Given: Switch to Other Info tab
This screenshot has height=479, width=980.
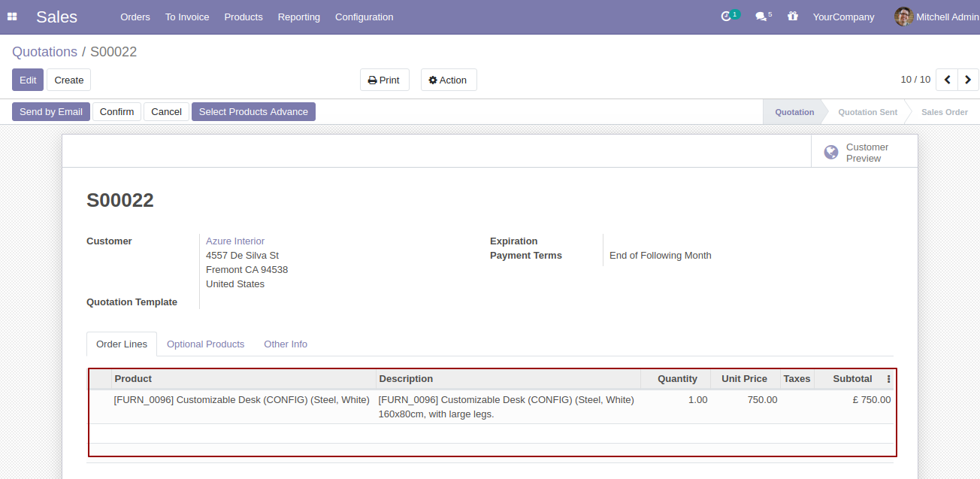Looking at the screenshot, I should pyautogui.click(x=285, y=344).
